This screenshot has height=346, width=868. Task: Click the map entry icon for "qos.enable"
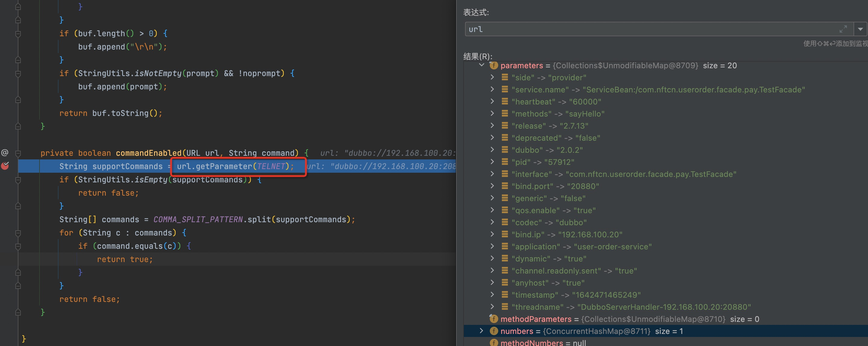point(505,210)
